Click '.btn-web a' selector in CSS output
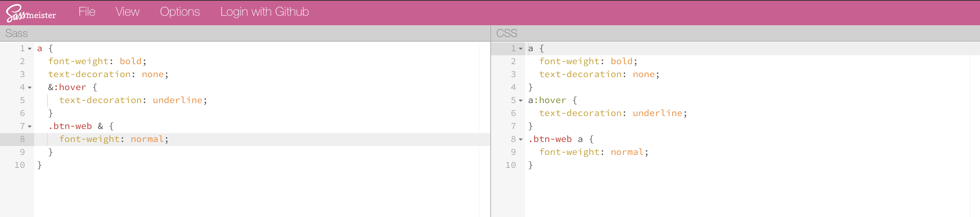980x217 pixels. coord(555,139)
